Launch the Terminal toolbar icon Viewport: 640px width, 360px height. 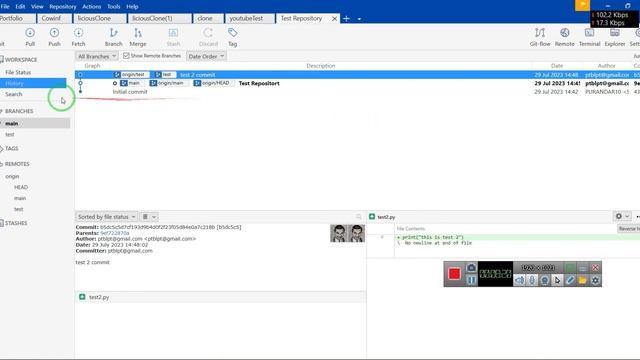click(589, 37)
